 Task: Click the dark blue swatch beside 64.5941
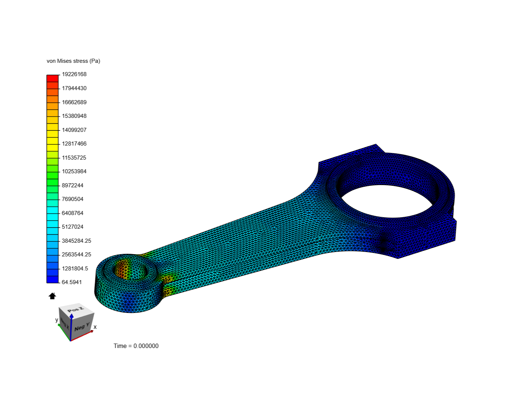click(x=52, y=279)
